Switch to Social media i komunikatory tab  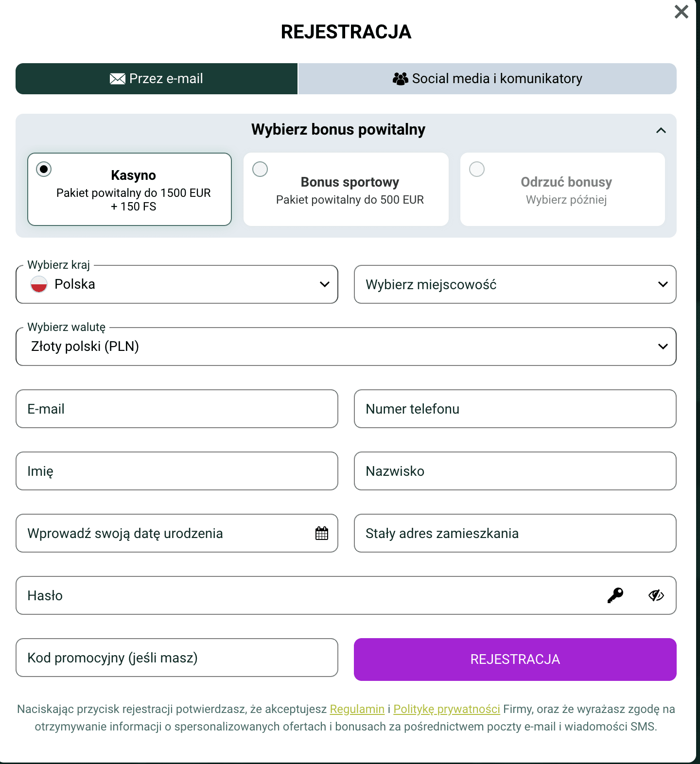tap(487, 79)
